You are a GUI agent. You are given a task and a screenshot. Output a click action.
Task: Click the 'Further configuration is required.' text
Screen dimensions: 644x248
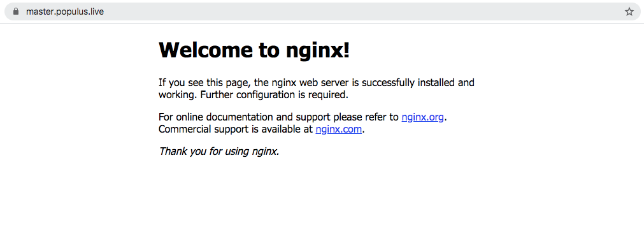click(x=275, y=95)
